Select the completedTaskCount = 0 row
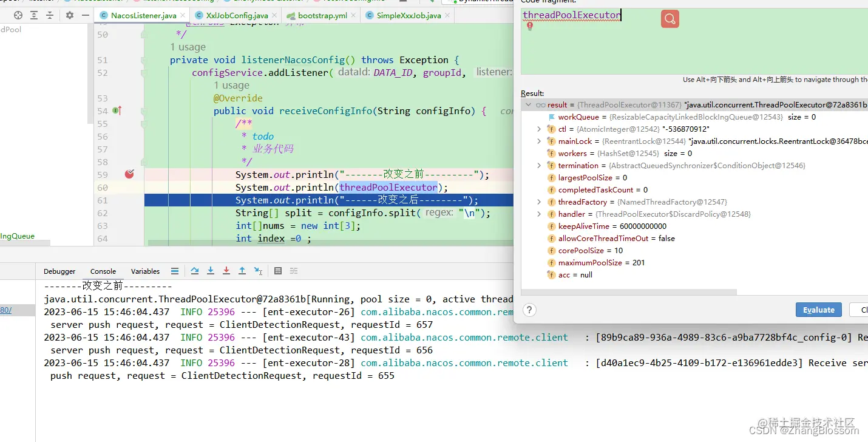The width and height of the screenshot is (868, 442). [694, 190]
